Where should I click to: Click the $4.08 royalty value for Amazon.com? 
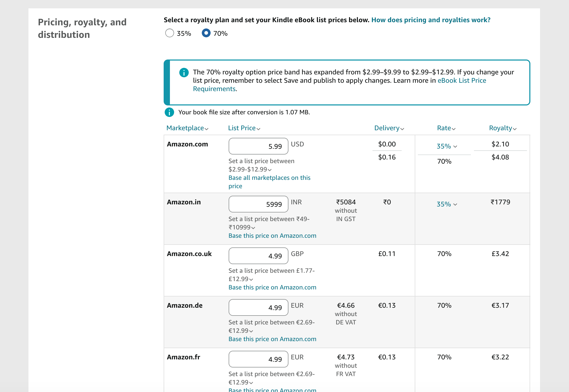(x=500, y=157)
